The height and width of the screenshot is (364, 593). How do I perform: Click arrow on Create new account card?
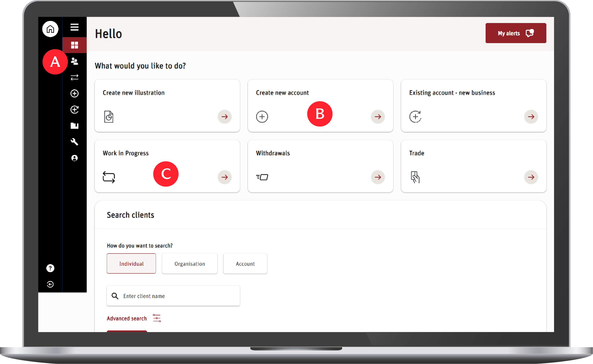tap(378, 117)
